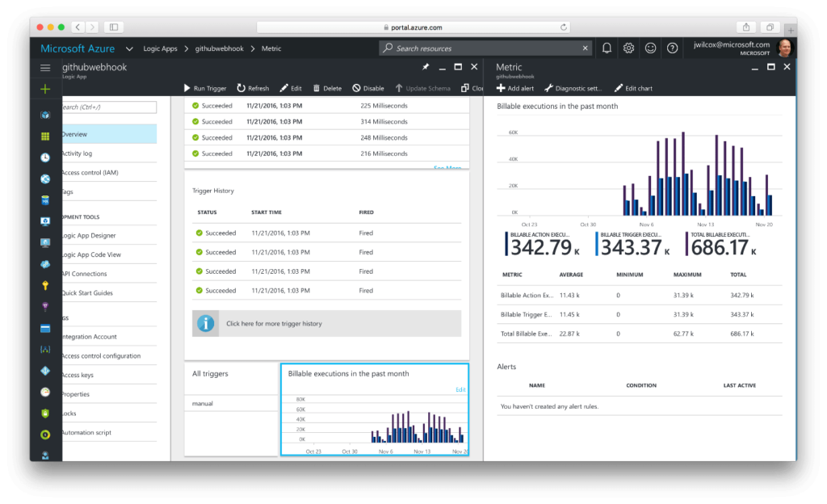Screen dimensions: 827x504
Task: Click Run Trigger in toolbar
Action: (205, 89)
